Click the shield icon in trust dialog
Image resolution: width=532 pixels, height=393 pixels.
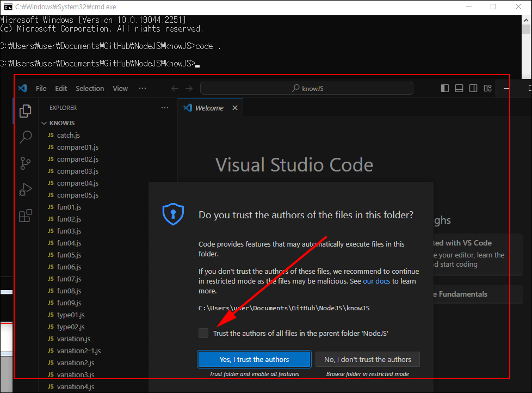(173, 214)
